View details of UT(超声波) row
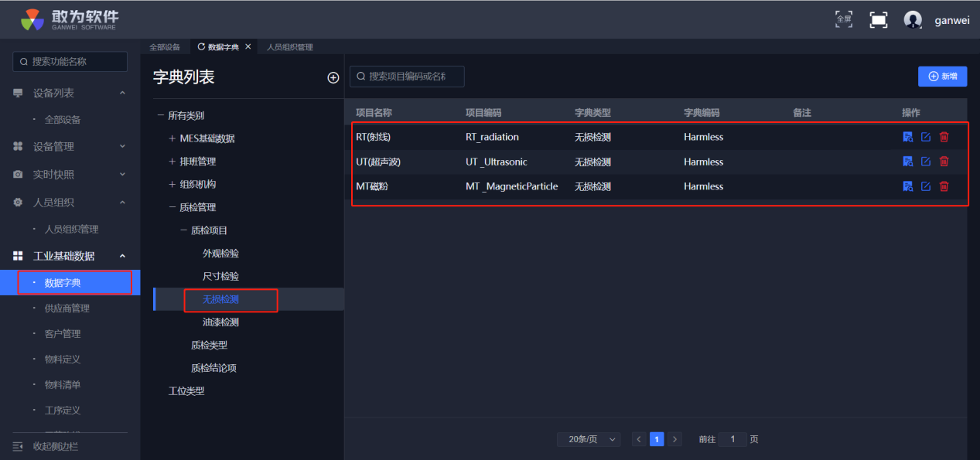Image resolution: width=980 pixels, height=460 pixels. pyautogui.click(x=908, y=162)
